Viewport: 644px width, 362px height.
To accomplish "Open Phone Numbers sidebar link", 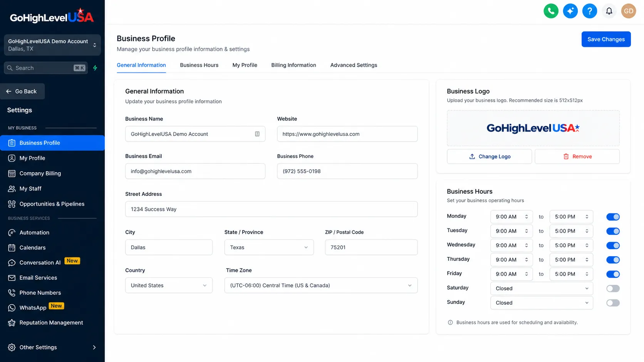I will (40, 293).
